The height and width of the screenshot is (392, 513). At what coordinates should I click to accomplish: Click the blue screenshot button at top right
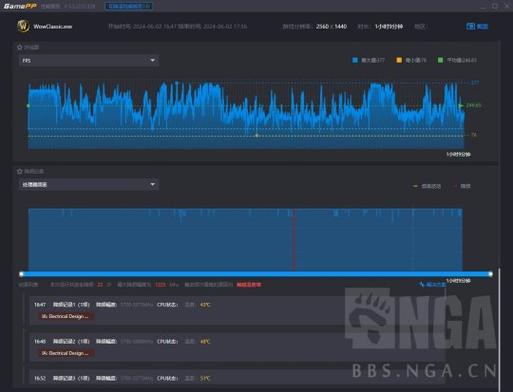tap(477, 26)
